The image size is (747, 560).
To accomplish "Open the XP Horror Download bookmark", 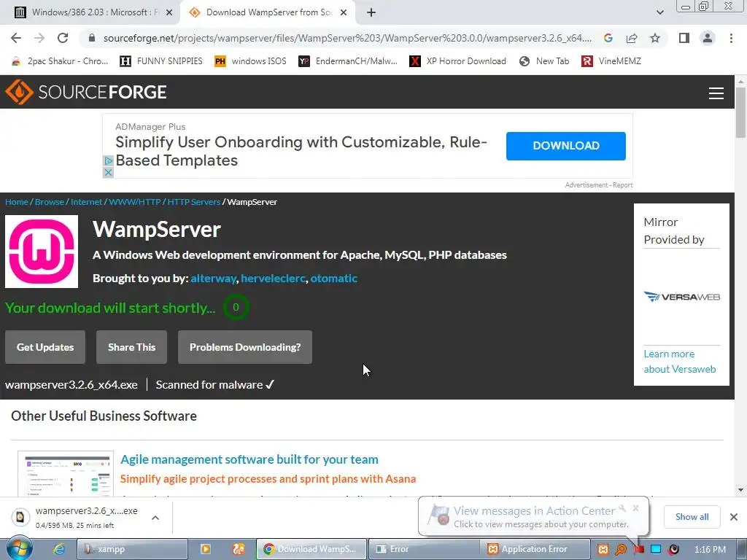I will (x=458, y=61).
